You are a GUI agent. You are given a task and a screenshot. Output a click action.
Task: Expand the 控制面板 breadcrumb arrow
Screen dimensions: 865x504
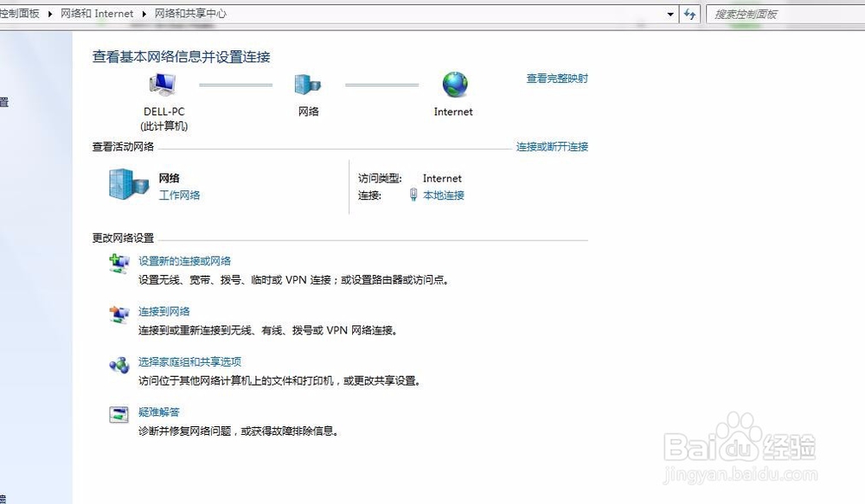pos(48,14)
